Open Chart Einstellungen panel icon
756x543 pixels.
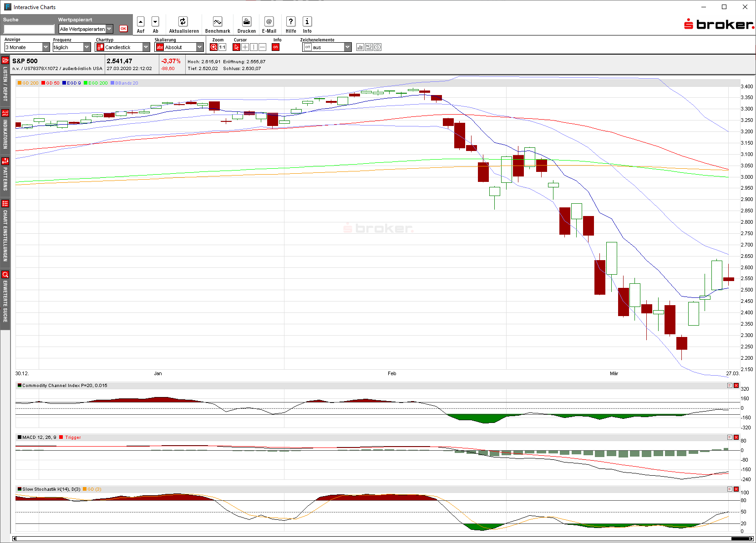click(x=5, y=203)
